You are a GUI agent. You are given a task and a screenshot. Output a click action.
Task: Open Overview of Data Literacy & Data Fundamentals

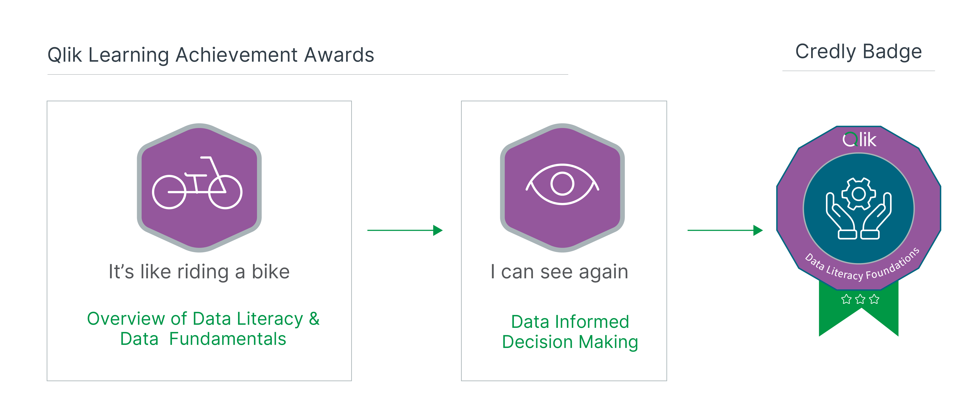point(203,329)
